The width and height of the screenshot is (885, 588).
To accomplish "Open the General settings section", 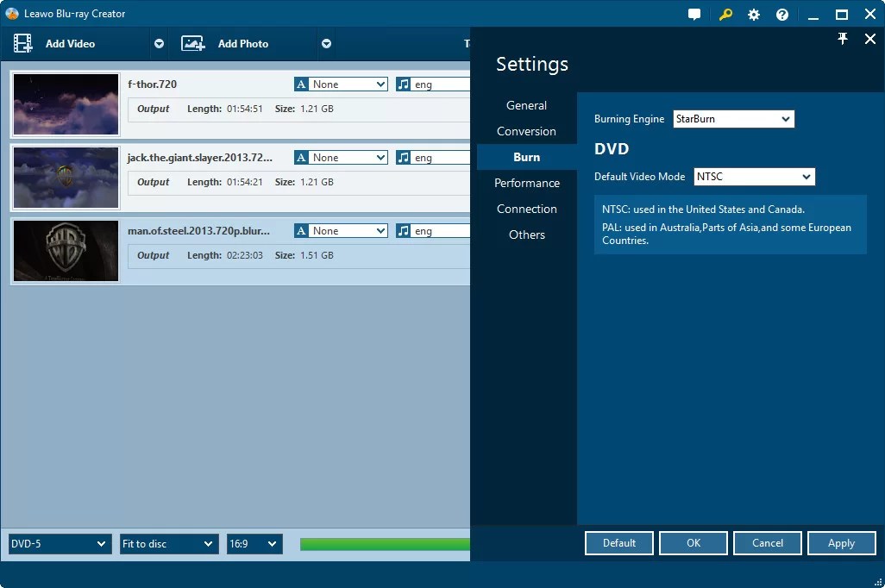I will coord(526,105).
